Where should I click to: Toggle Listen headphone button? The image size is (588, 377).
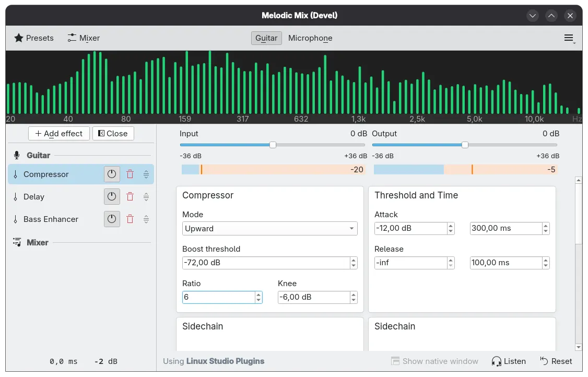click(509, 361)
